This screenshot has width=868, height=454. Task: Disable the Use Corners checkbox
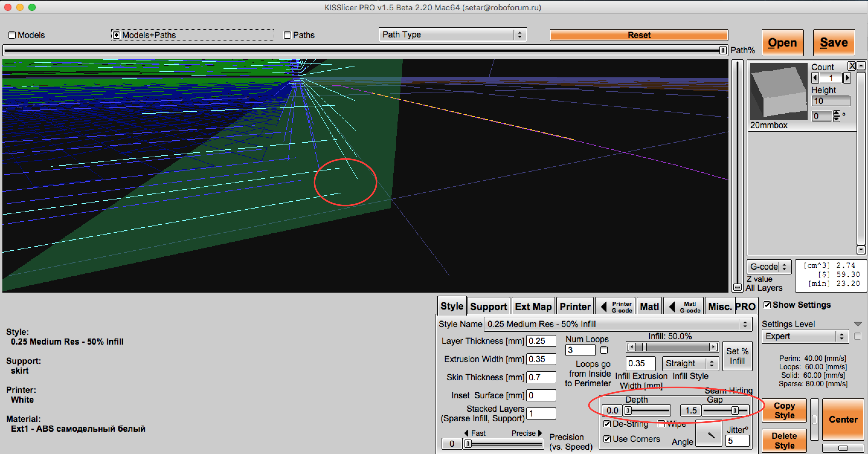(607, 439)
